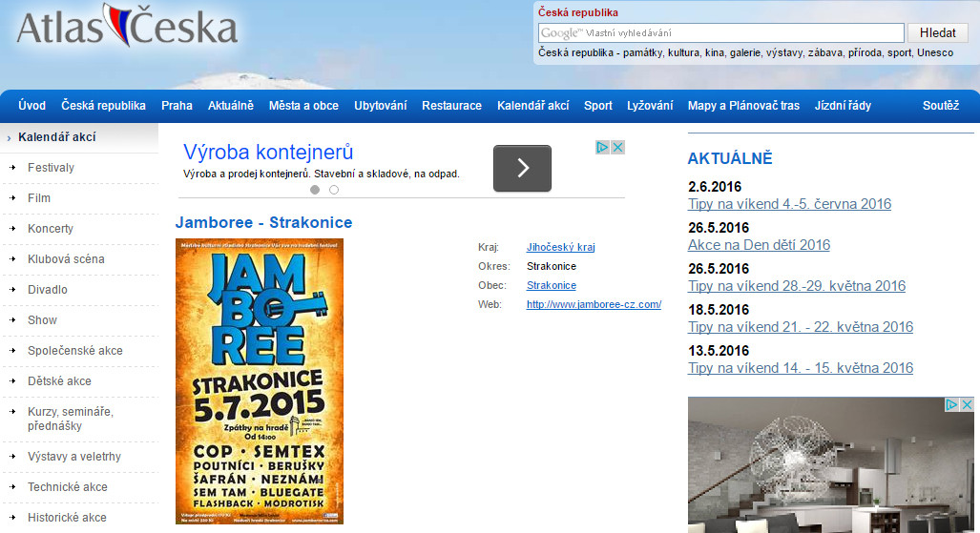Click the arrow icon beside Film
Screen dimensions: 980x533
click(11, 198)
